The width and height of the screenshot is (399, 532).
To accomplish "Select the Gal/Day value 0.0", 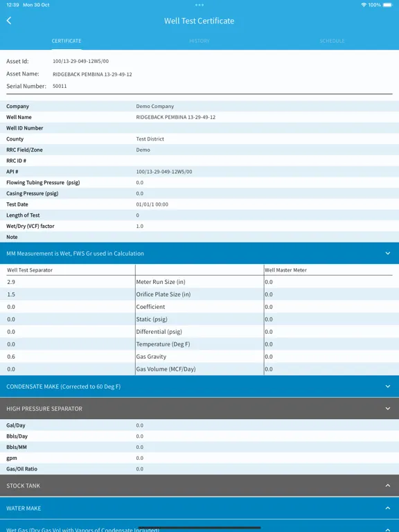I will click(140, 425).
